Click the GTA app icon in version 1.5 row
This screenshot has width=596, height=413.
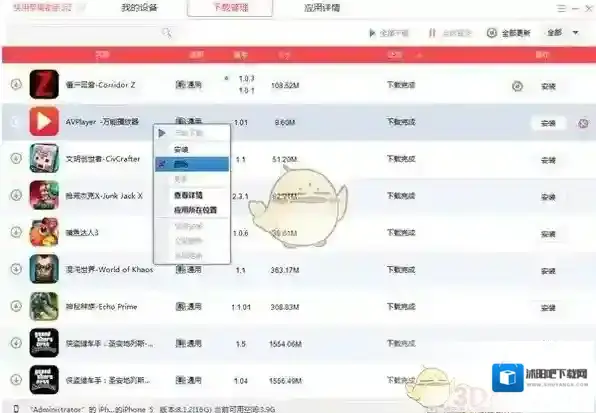tap(44, 343)
